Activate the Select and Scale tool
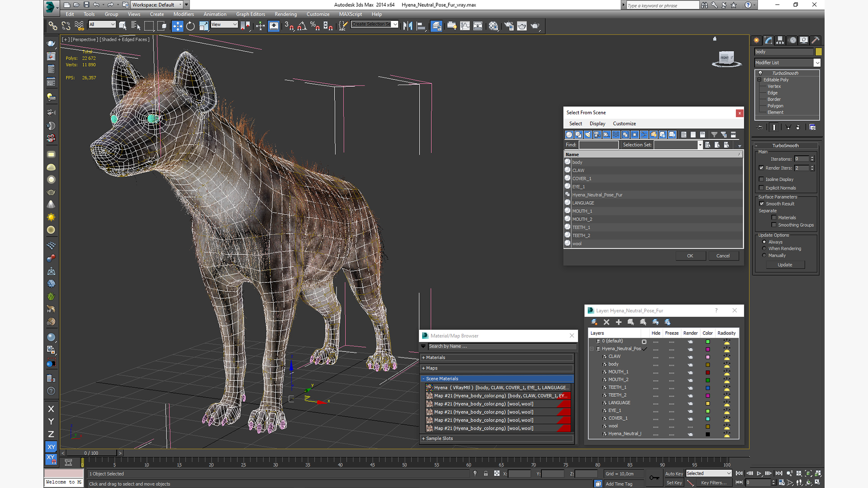 tap(203, 26)
